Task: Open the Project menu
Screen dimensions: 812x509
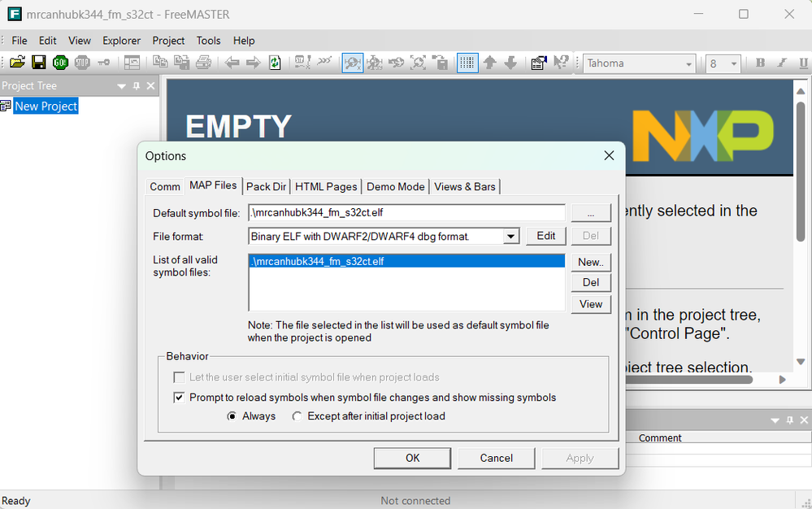Action: pyautogui.click(x=168, y=41)
